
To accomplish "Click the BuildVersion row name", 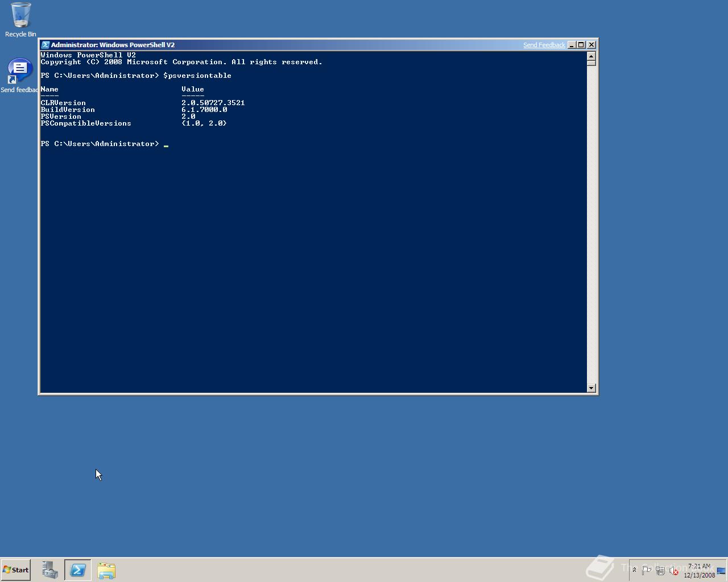I will pyautogui.click(x=68, y=110).
